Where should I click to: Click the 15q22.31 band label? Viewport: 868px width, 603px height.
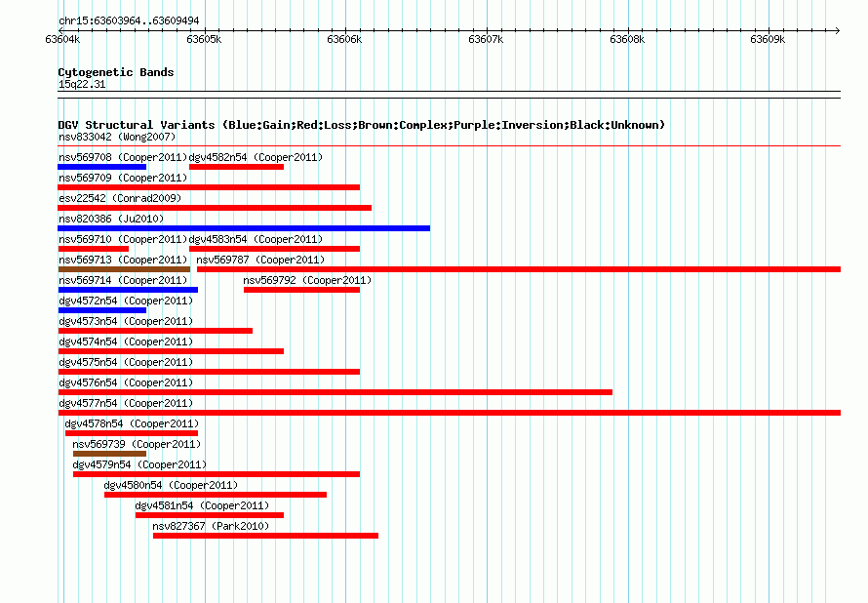pos(82,84)
